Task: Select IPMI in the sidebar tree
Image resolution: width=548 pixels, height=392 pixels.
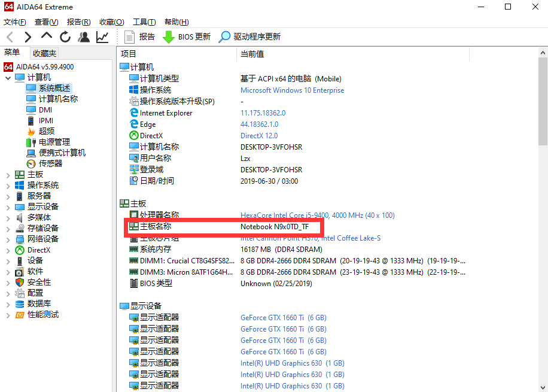Action: pyautogui.click(x=46, y=121)
